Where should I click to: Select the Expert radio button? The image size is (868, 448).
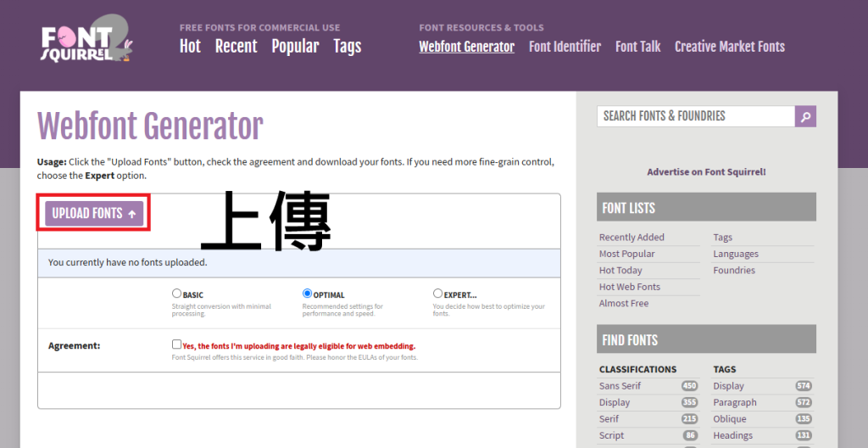[438, 294]
